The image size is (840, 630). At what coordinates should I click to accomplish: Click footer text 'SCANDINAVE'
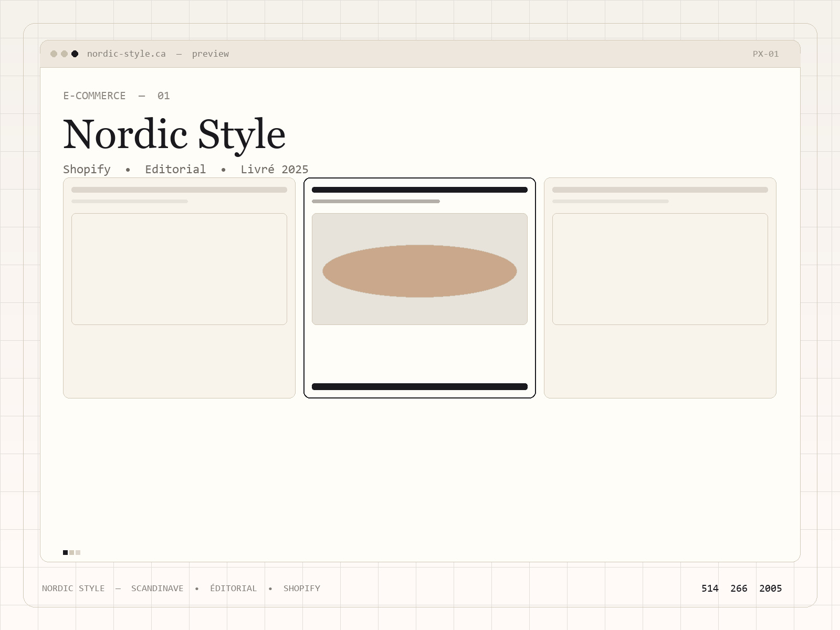coord(157,588)
